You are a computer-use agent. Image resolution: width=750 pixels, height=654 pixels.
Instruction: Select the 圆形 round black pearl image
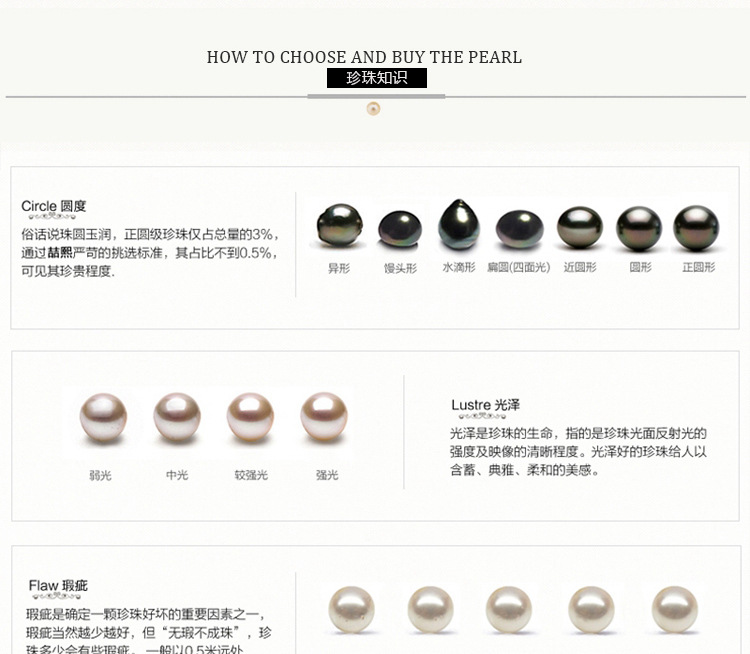pos(639,228)
